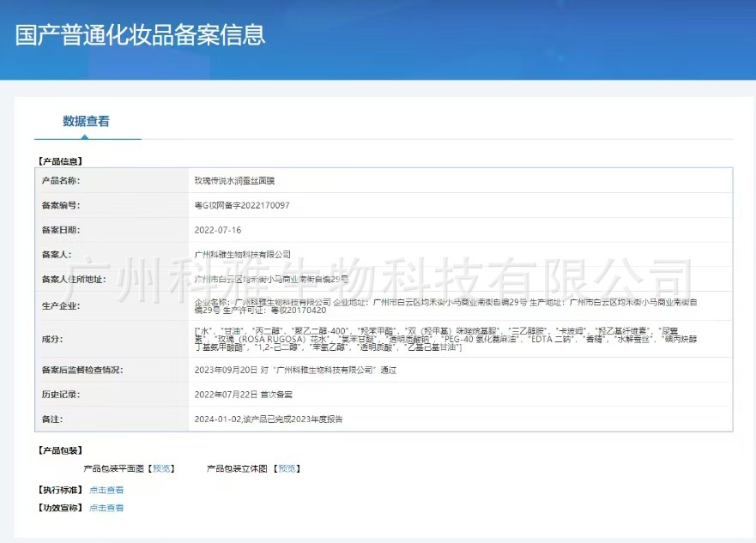756x543 pixels.
Task: Click the page title 国产普通化妆品备案信息
Action: coord(140,34)
